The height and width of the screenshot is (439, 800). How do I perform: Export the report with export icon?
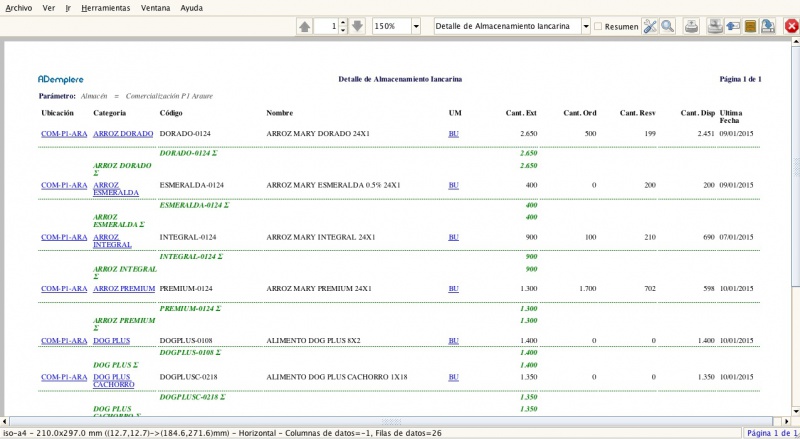(768, 26)
